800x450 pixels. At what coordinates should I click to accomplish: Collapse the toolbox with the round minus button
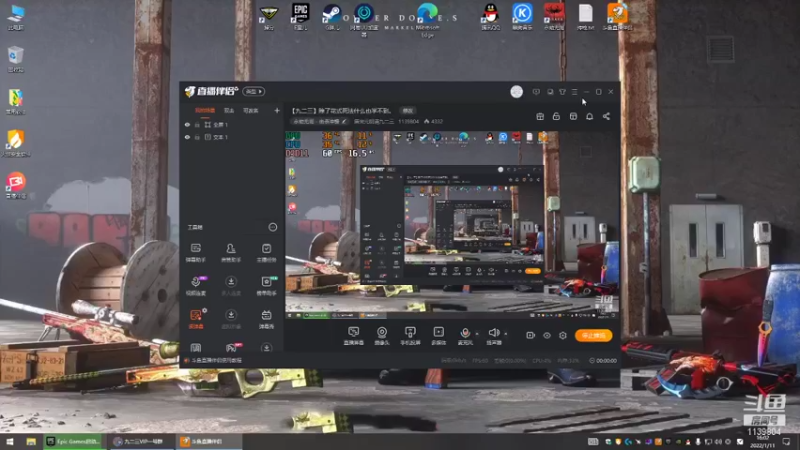[x=272, y=227]
